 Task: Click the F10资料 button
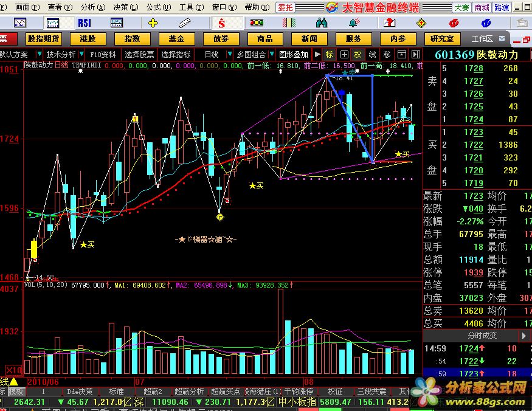pos(103,54)
